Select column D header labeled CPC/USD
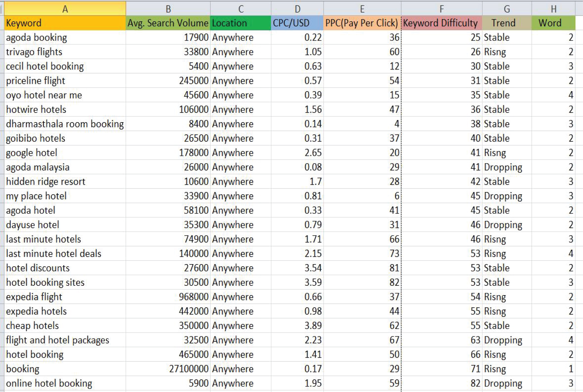 297,8
